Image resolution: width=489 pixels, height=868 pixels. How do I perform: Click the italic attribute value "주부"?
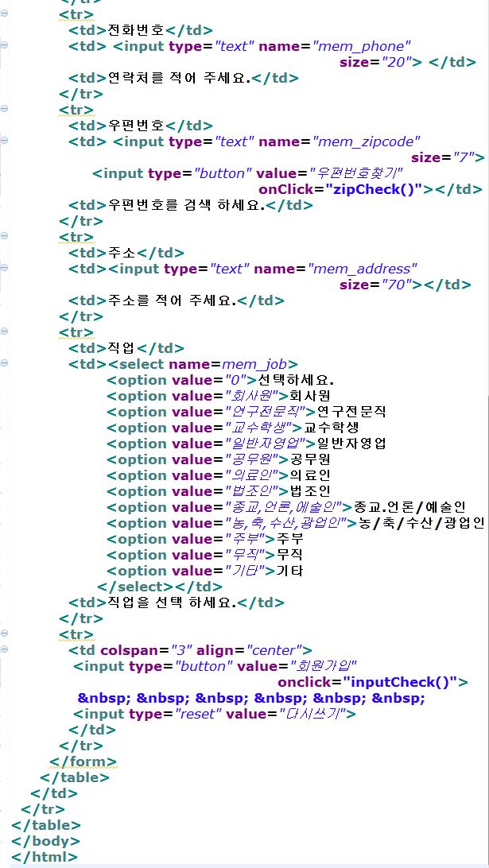click(x=246, y=539)
